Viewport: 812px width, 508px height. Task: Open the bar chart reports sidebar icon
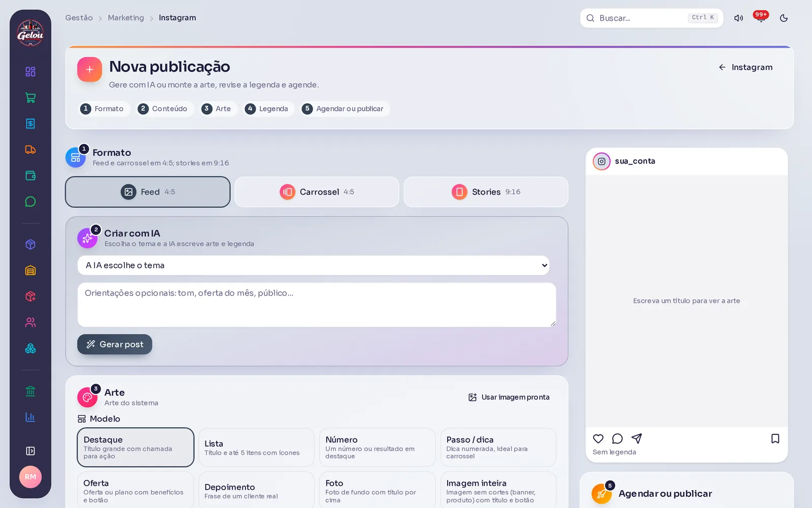(30, 417)
